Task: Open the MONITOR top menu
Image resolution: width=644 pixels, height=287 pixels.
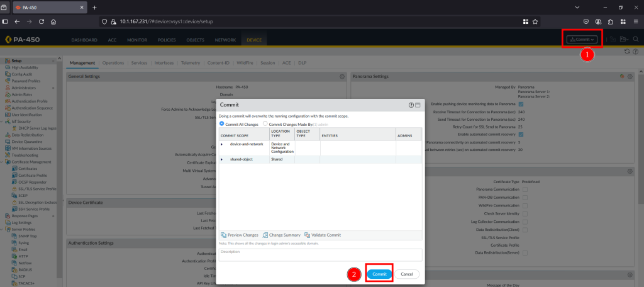Action: [x=136, y=40]
